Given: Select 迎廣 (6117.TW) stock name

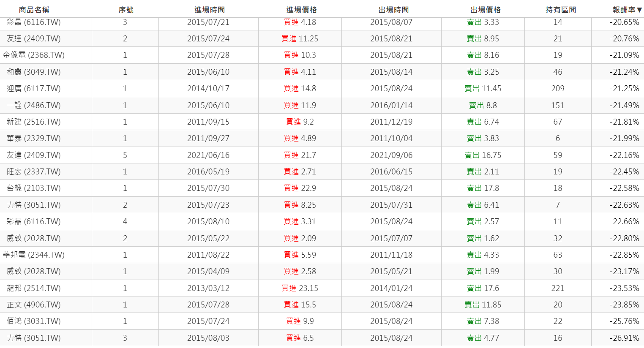Looking at the screenshot, I should pos(34,89).
